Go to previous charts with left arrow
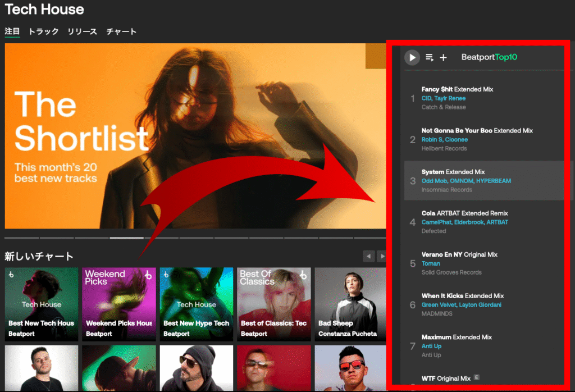The image size is (575, 392). (x=368, y=256)
